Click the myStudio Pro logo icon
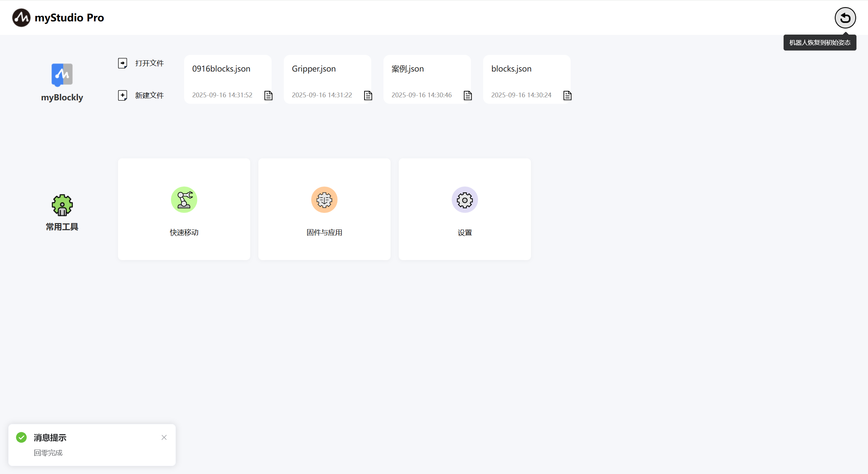The height and width of the screenshot is (474, 868). [21, 18]
